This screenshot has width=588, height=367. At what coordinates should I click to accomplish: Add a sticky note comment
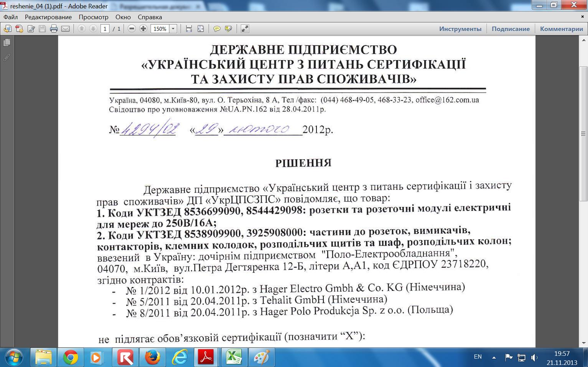coord(217,29)
